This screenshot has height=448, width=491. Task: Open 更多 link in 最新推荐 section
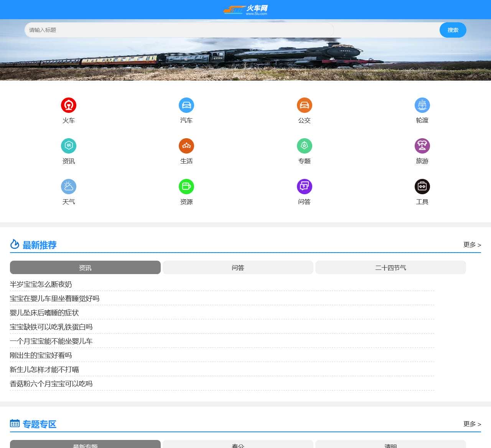point(472,245)
